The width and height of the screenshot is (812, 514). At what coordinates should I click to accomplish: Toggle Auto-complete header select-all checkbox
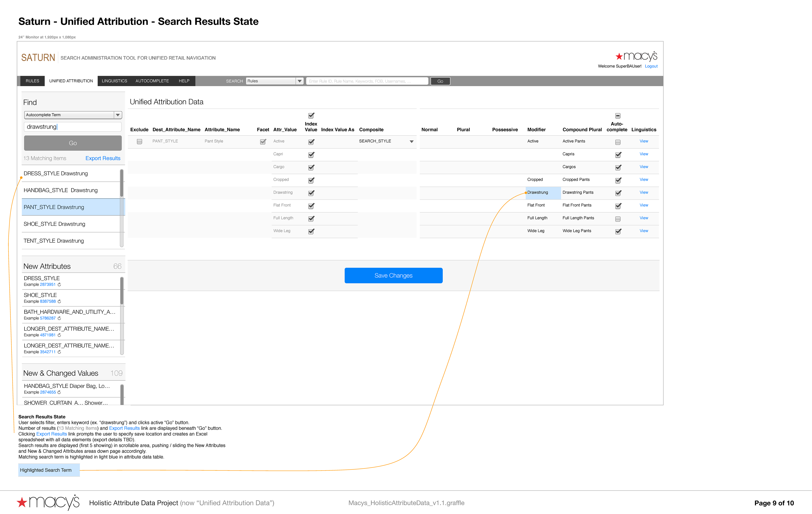617,116
